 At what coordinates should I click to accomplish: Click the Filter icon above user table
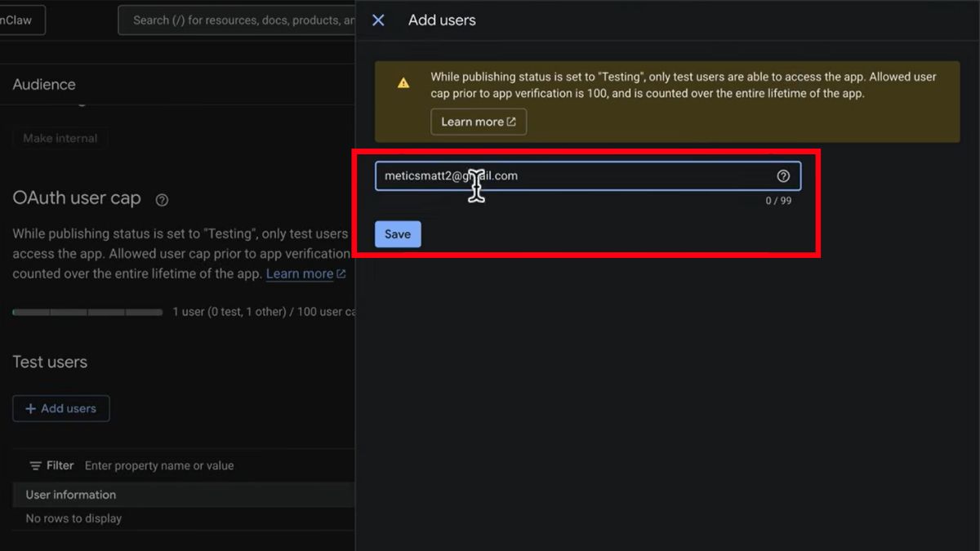36,466
